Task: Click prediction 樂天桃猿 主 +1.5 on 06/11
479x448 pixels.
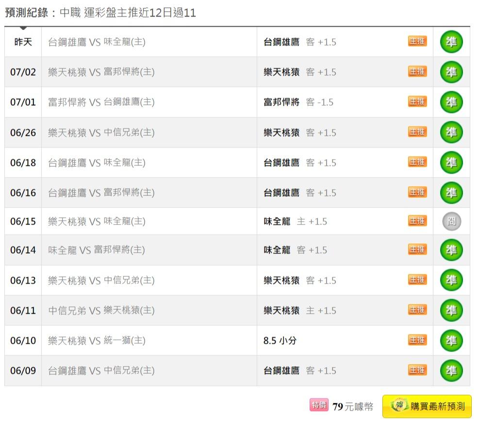Action: click(x=300, y=310)
